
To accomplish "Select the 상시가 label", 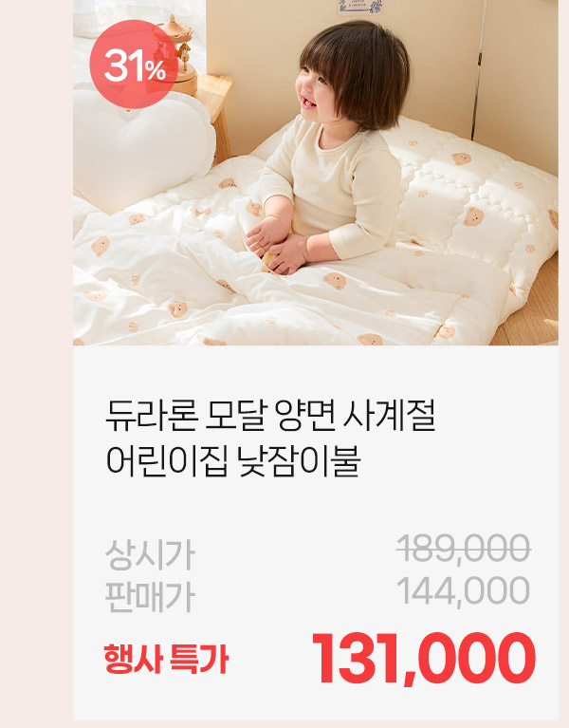I will point(150,555).
